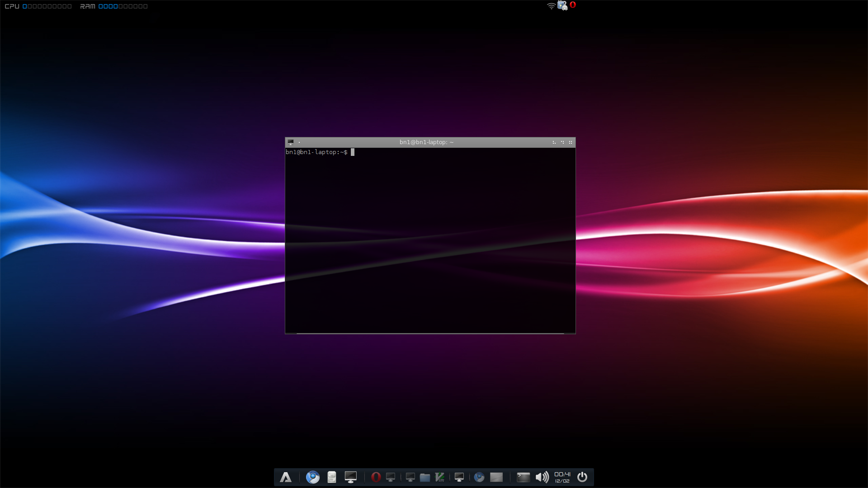The image size is (868, 488).
Task: Open the file cabinet file manager
Action: coord(332,477)
